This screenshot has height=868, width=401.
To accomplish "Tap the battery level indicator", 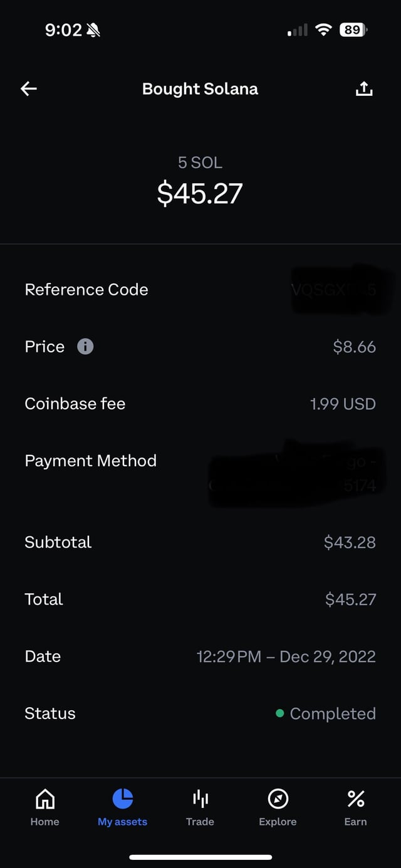I will [x=353, y=29].
